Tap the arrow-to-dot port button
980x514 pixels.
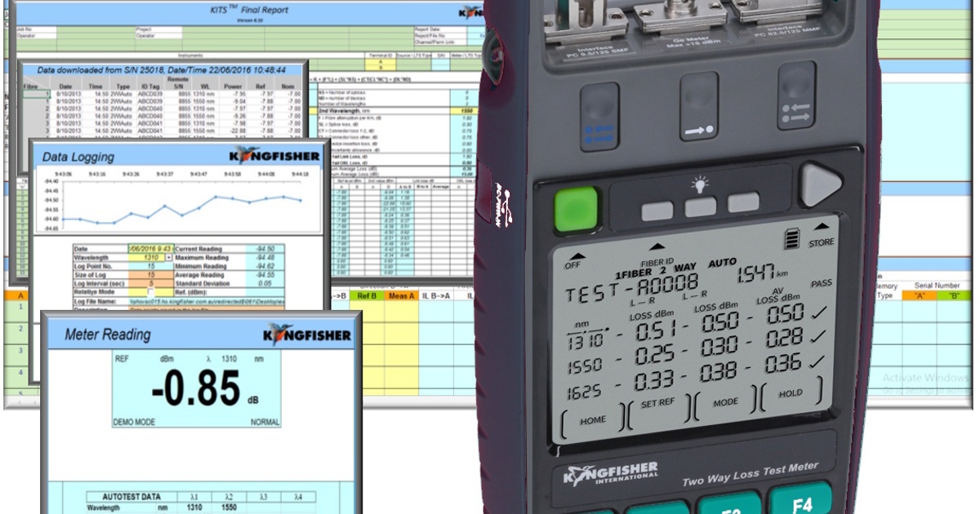click(699, 106)
